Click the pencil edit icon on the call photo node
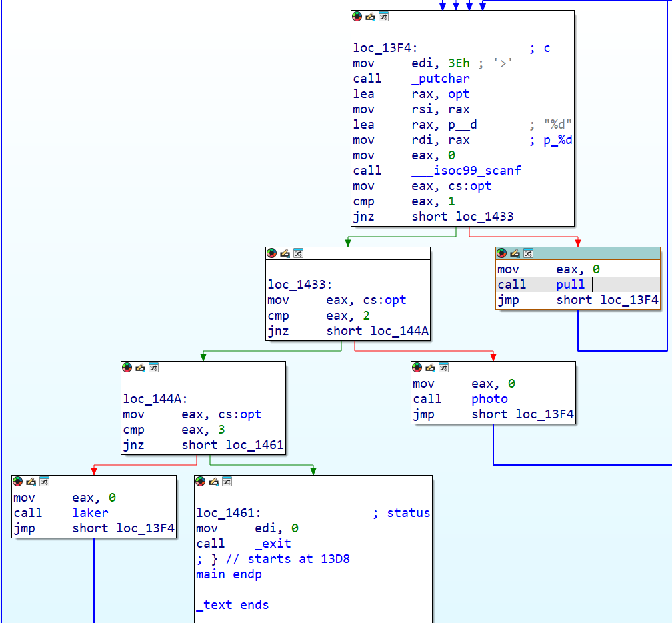The image size is (672, 623). click(x=430, y=368)
